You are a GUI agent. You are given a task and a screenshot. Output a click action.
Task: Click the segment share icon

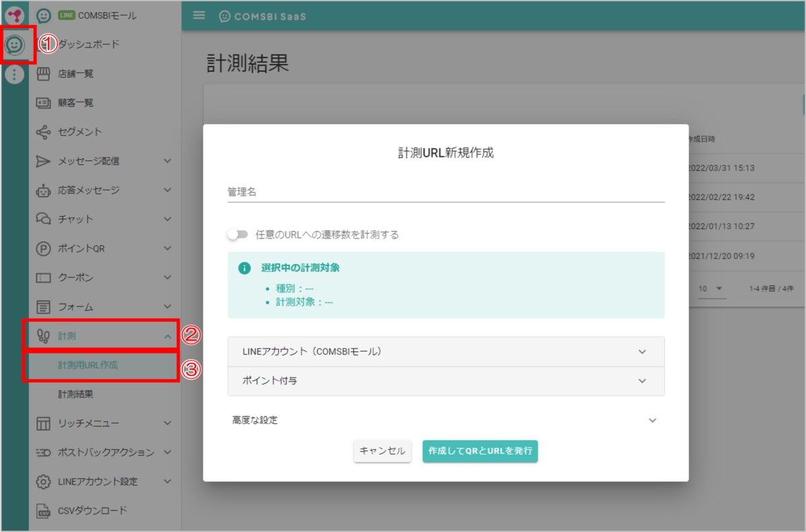(44, 132)
